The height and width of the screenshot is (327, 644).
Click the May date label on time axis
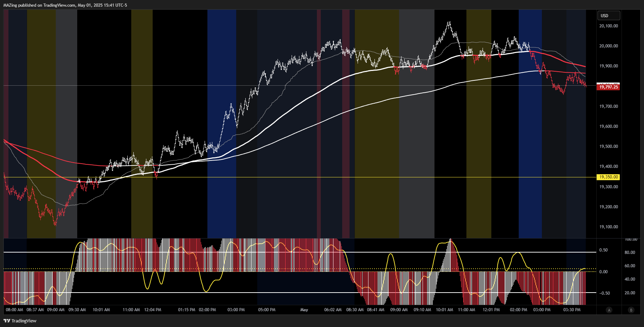[x=304, y=310]
